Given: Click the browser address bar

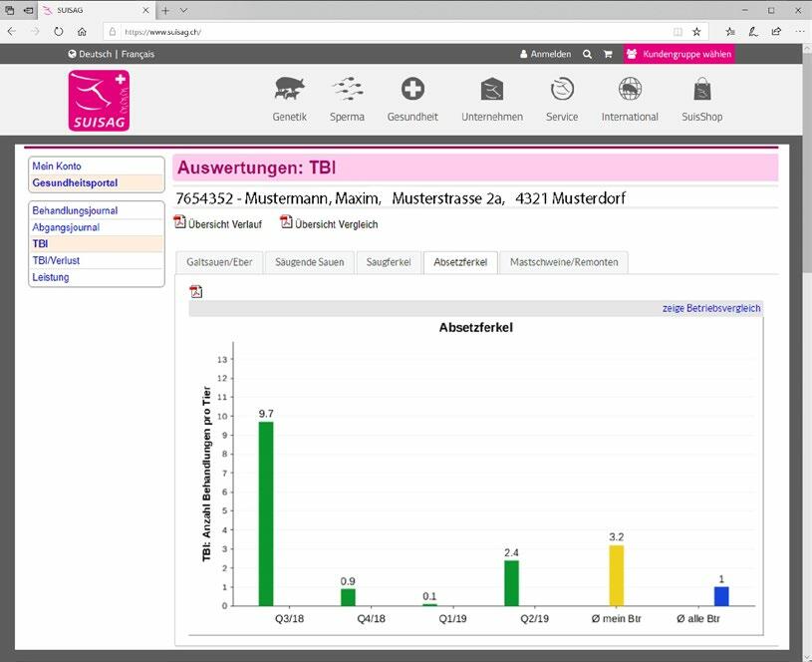Looking at the screenshot, I should pos(399,31).
